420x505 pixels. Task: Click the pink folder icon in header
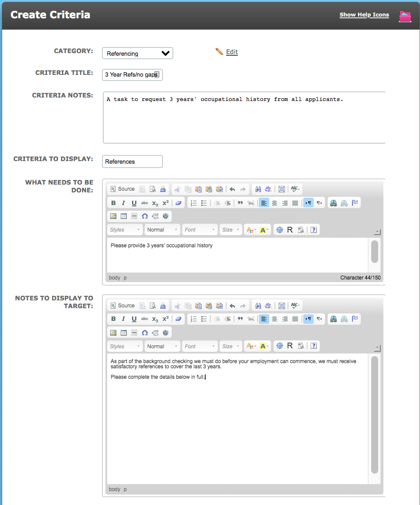[405, 16]
